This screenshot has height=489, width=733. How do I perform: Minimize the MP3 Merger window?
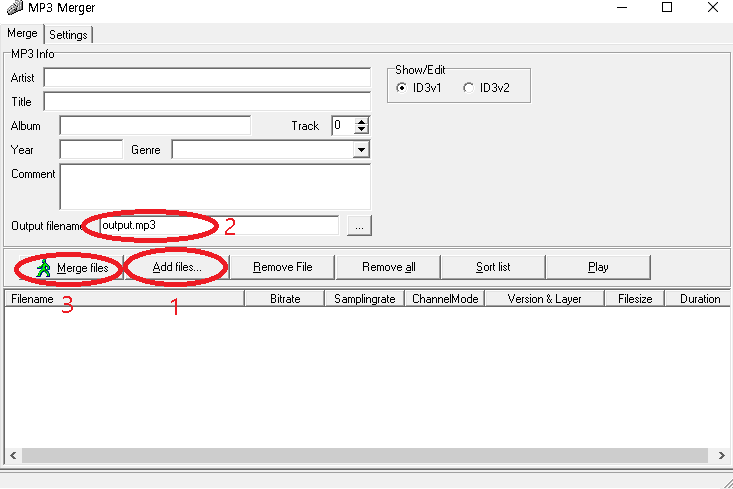pyautogui.click(x=622, y=7)
